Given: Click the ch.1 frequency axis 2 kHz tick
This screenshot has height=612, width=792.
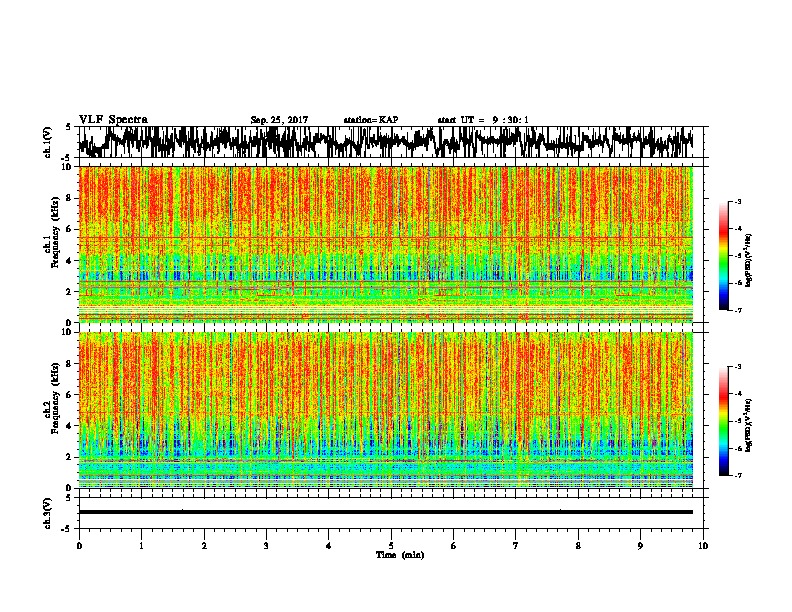Looking at the screenshot, I should click(x=70, y=292).
